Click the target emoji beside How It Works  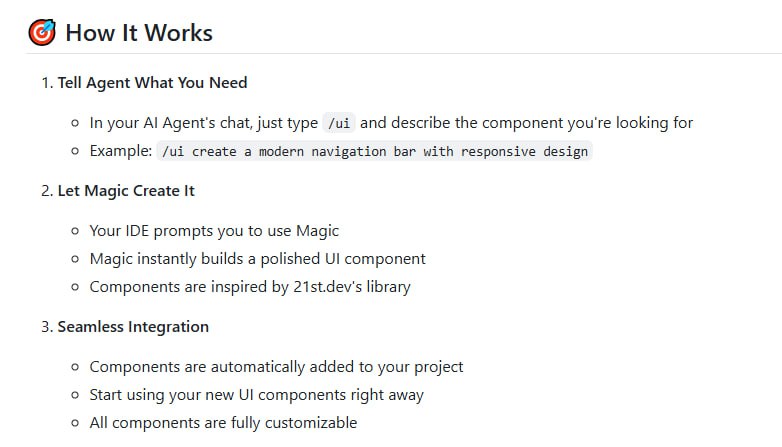tap(42, 33)
